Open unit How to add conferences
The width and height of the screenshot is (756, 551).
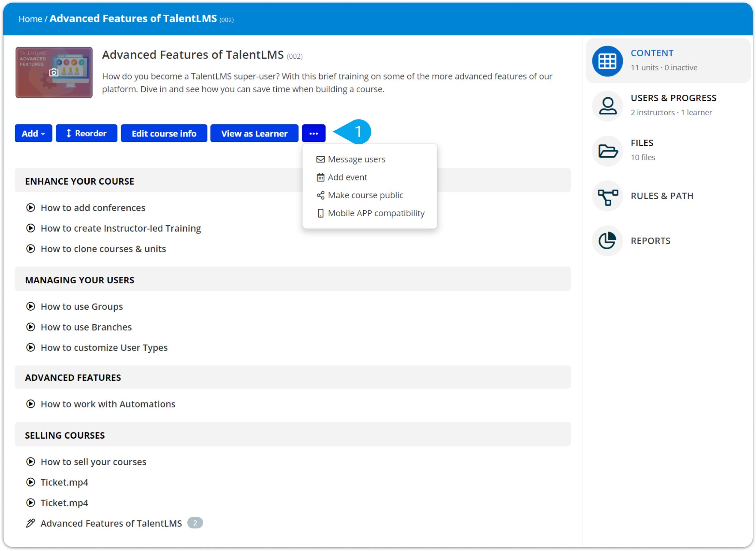(x=93, y=208)
